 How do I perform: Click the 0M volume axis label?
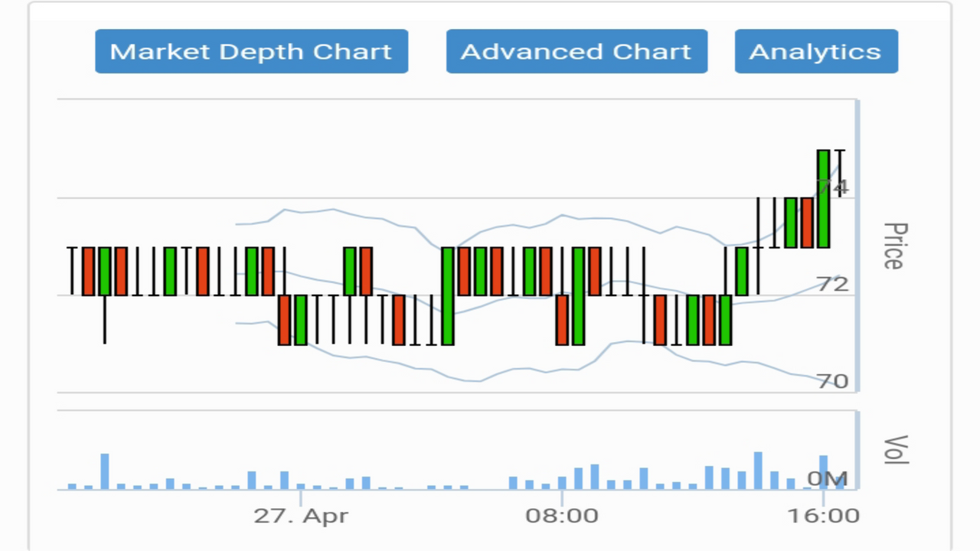[828, 479]
